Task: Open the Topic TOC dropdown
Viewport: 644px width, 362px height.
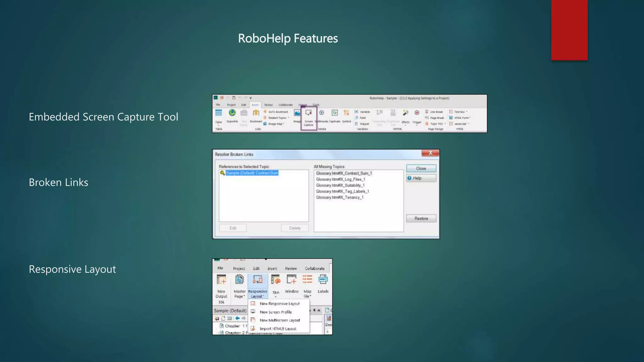Action: [436, 124]
